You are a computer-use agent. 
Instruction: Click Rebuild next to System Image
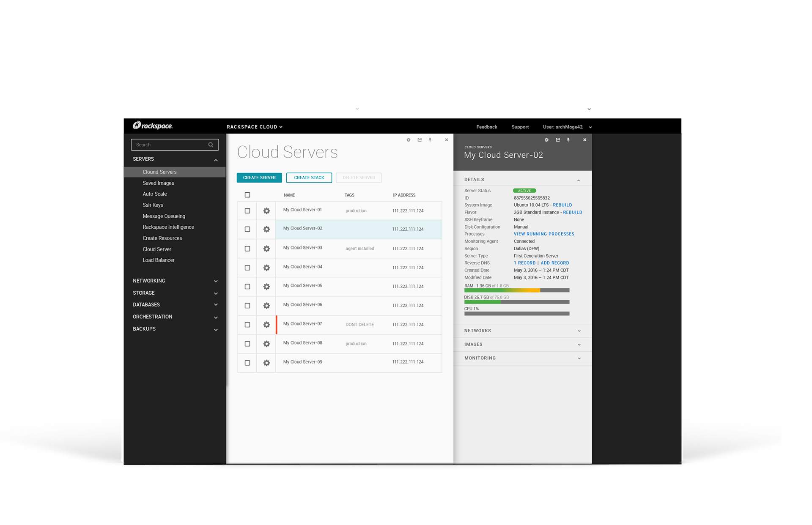pyautogui.click(x=562, y=205)
